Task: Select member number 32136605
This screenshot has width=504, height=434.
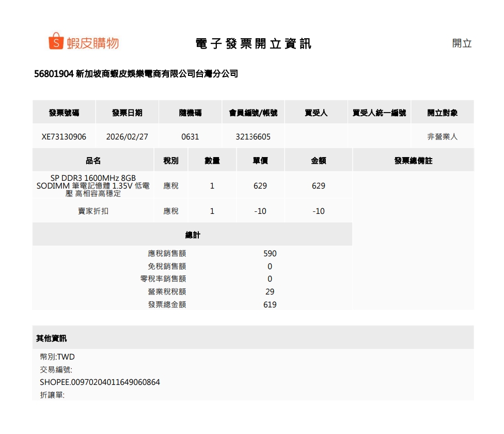Action: pyautogui.click(x=253, y=137)
